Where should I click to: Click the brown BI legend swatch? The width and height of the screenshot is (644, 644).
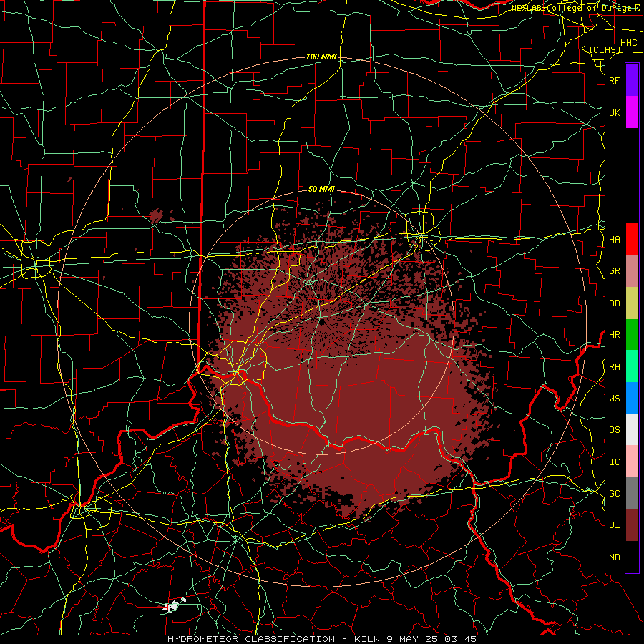click(x=632, y=525)
